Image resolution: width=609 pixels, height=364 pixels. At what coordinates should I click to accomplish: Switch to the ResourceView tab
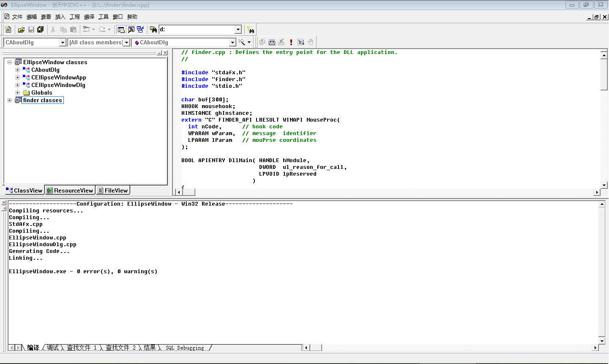(x=70, y=190)
